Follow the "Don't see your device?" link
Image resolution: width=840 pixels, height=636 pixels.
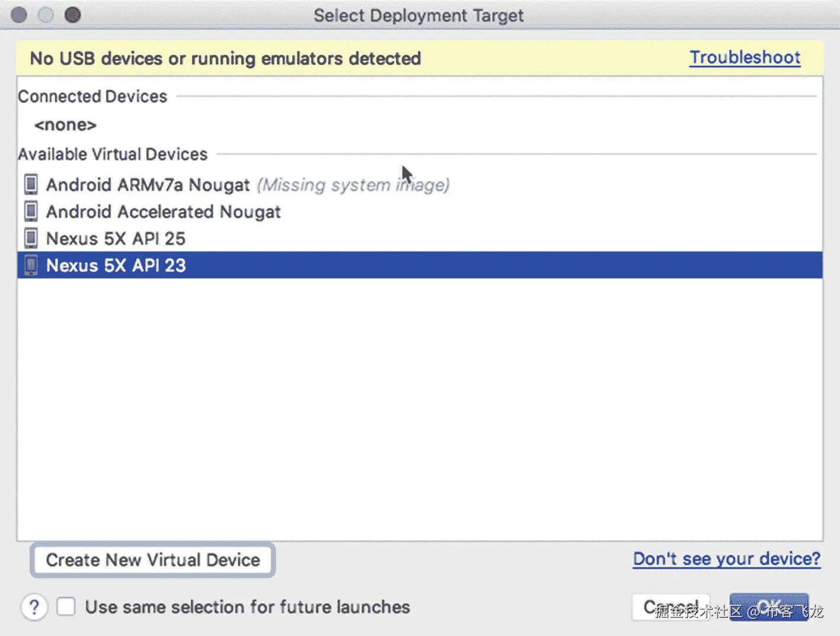tap(726, 558)
